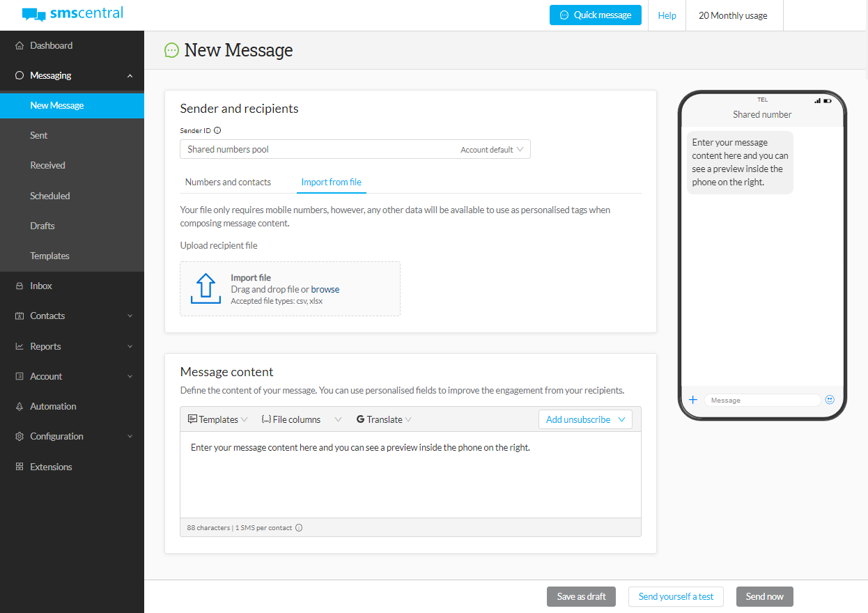Click the 'Shared number' phone header text
This screenshot has width=868, height=613.
(762, 114)
